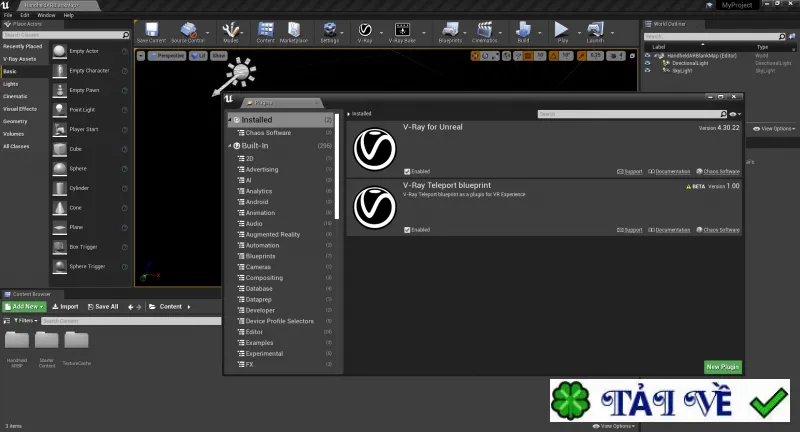Toggle Enabled checkbox for V-Ray for Unreal
The height and width of the screenshot is (432, 800).
407,171
